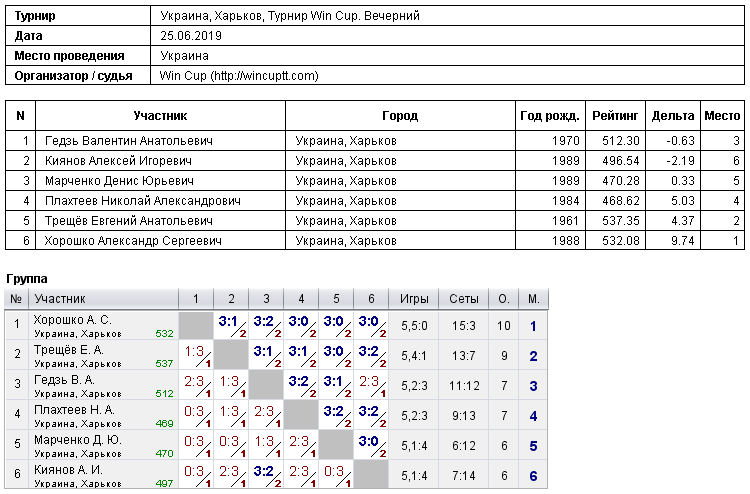Click green rating 532 under Хорошко А. С.
750x494 pixels.
(x=165, y=334)
